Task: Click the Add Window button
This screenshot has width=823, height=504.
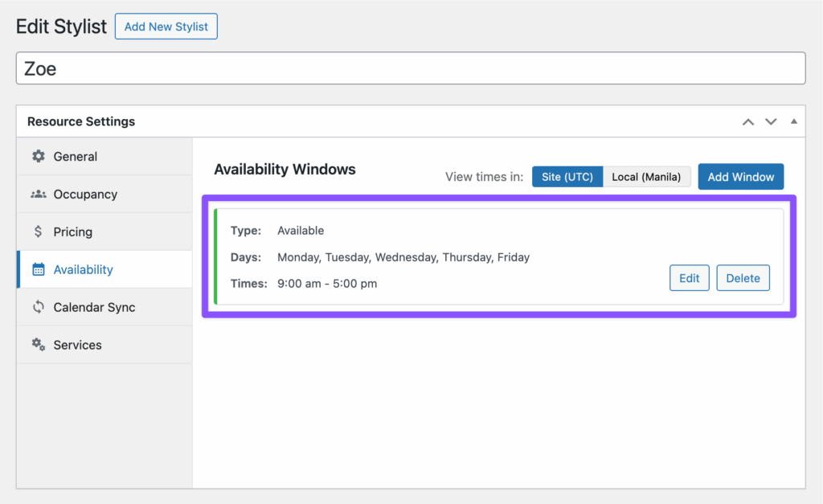Action: click(x=740, y=176)
